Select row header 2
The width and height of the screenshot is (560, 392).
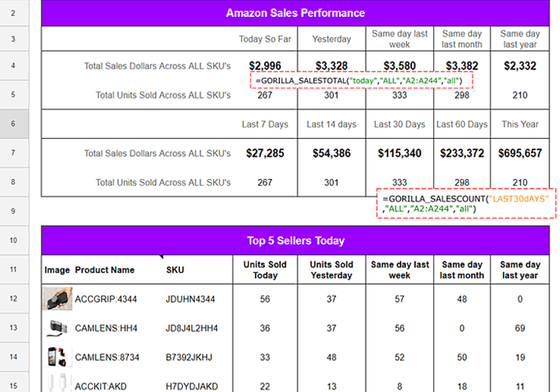14,12
